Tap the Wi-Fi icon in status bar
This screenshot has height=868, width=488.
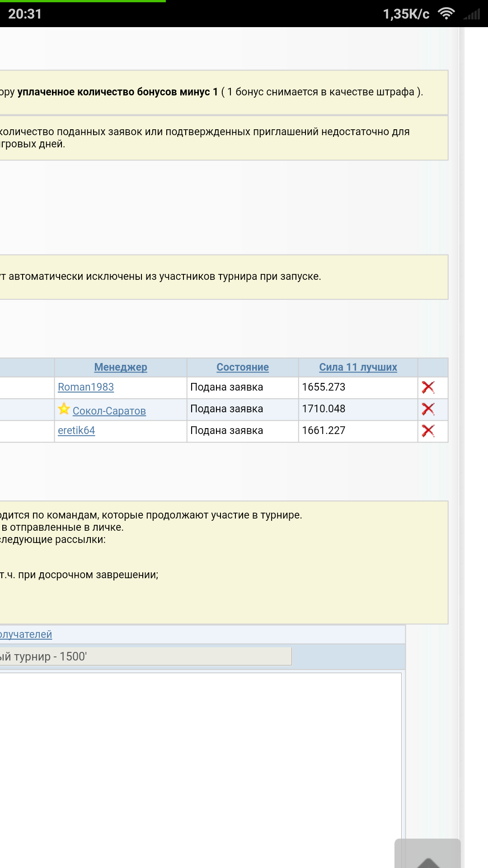(x=446, y=14)
